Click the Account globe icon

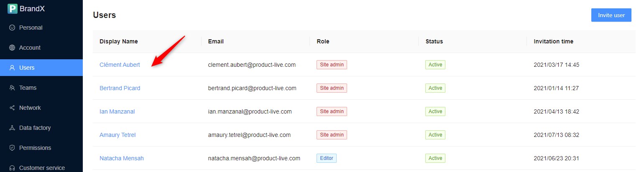12,48
